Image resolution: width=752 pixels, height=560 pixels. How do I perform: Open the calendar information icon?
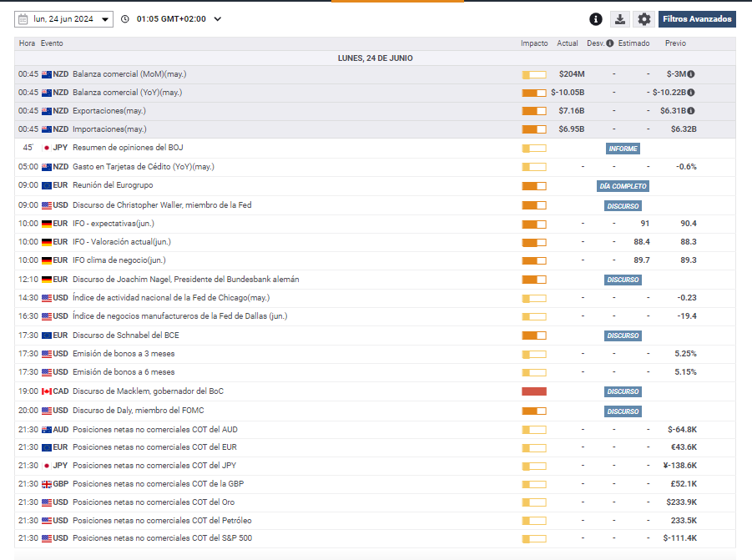[x=596, y=19]
